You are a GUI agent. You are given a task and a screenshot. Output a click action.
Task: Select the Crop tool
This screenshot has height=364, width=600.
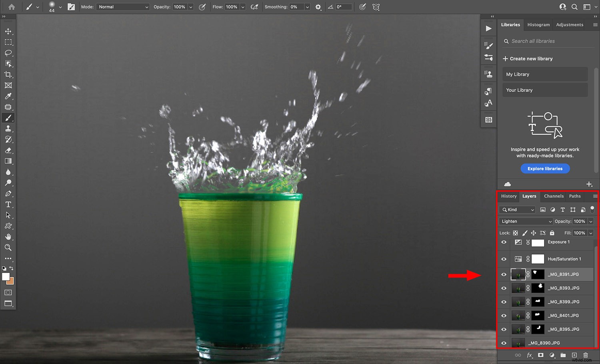coord(8,74)
